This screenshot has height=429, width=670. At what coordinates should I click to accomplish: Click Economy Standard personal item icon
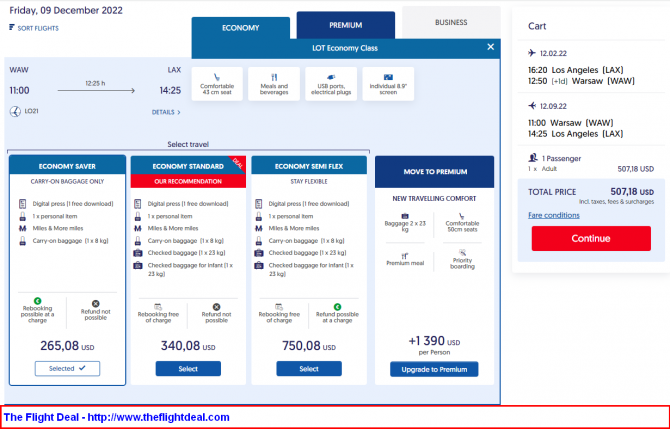point(138,216)
